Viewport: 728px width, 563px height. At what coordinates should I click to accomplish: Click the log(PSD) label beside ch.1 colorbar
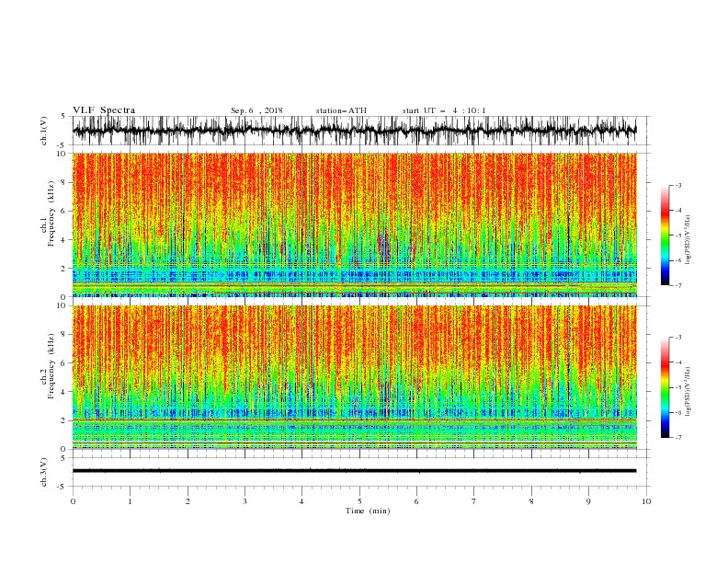pos(688,240)
